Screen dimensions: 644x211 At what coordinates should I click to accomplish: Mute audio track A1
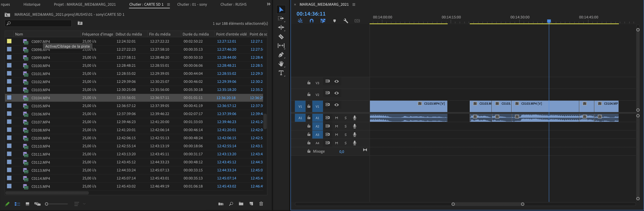[x=337, y=118]
